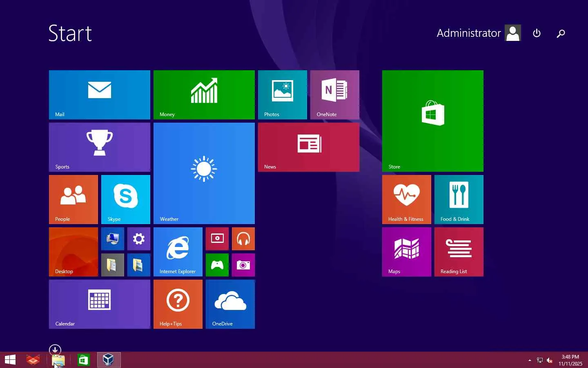
Task: Open the Games controller tile
Action: (217, 265)
